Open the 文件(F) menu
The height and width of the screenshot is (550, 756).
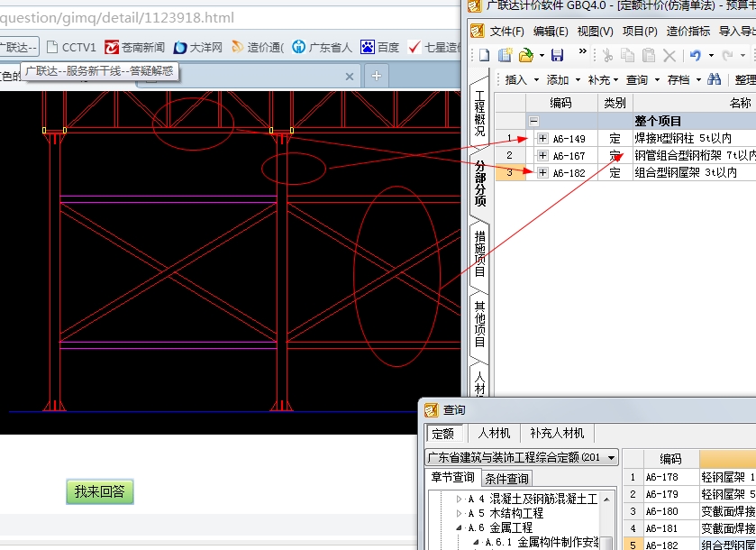506,32
